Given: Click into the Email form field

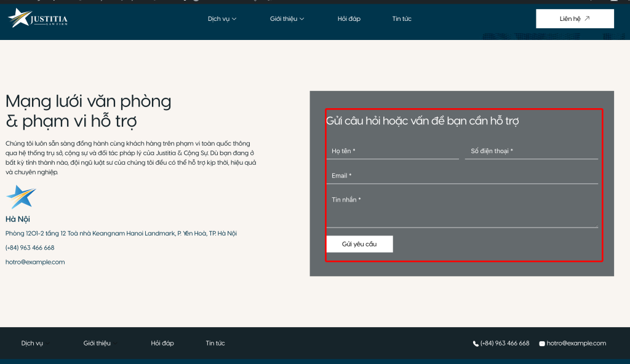Looking at the screenshot, I should 461,176.
